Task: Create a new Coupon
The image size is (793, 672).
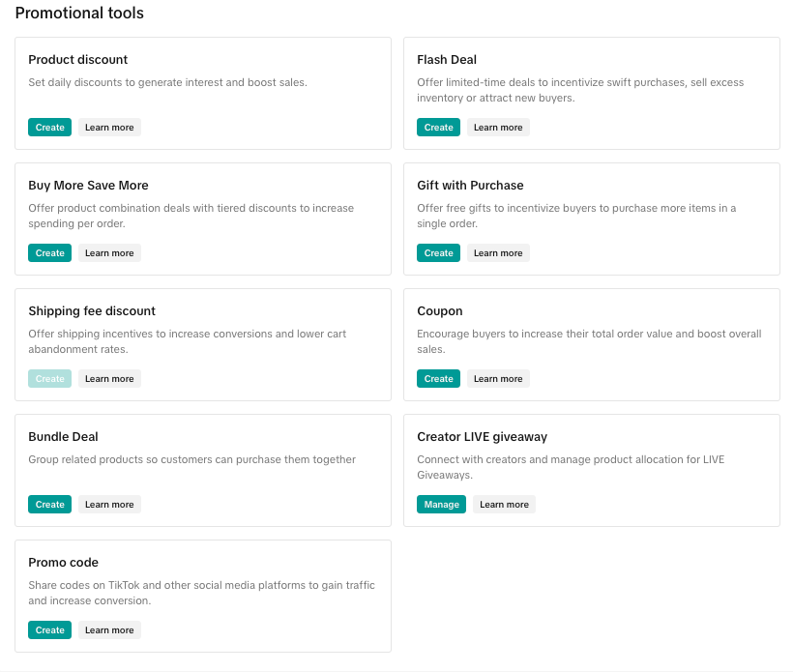Action: 438,379
